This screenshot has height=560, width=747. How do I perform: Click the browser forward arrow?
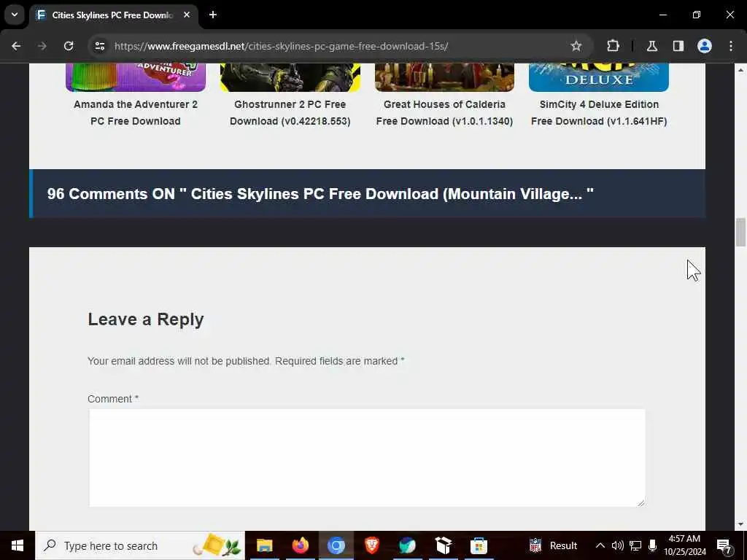[x=42, y=46]
